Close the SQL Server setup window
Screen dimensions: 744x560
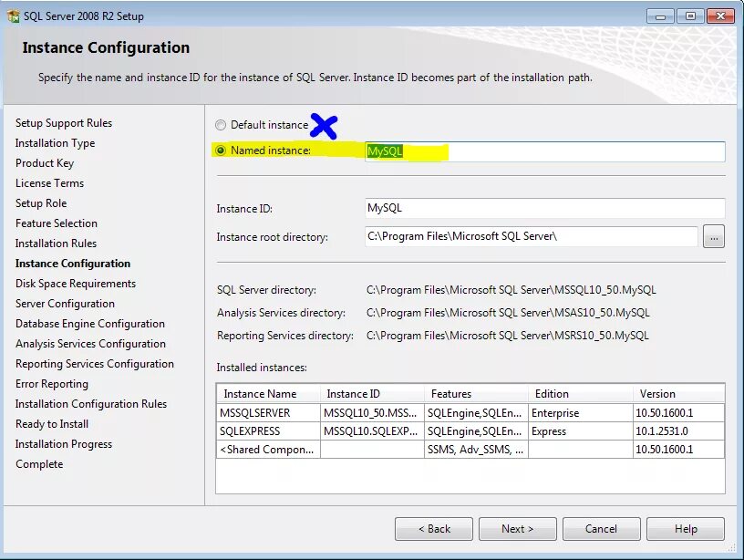click(720, 16)
